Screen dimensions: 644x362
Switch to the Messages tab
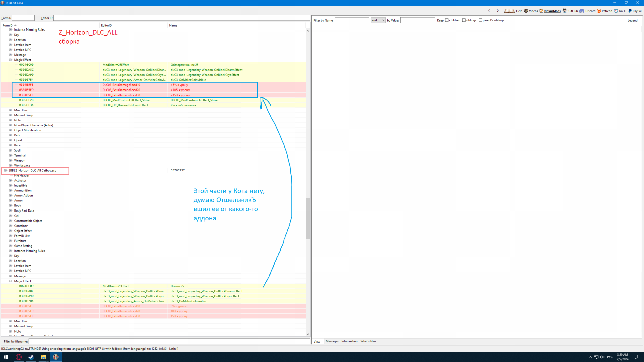point(332,341)
